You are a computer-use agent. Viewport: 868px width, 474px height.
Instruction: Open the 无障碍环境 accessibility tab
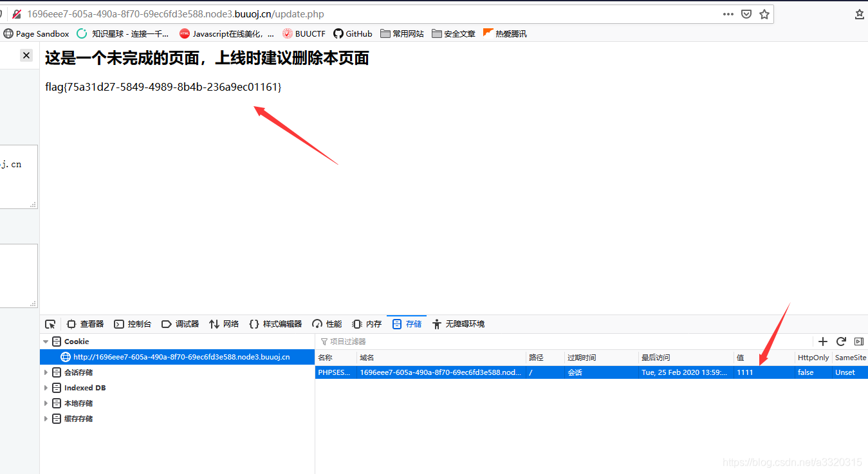(459, 324)
